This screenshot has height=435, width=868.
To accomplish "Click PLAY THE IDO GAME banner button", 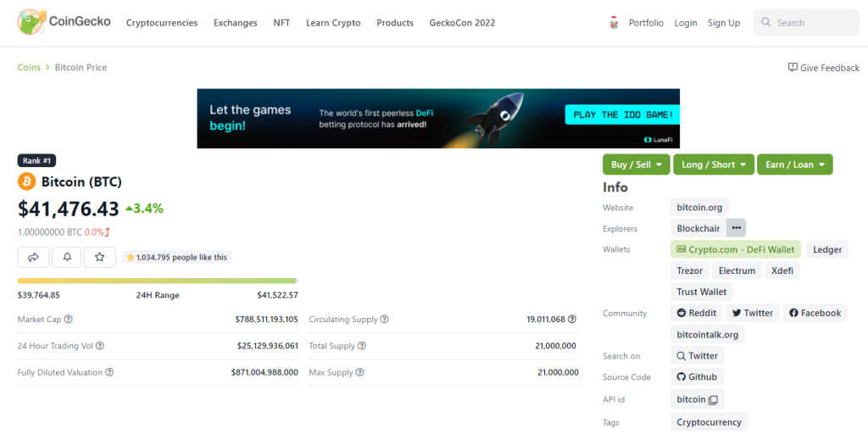I will [622, 114].
